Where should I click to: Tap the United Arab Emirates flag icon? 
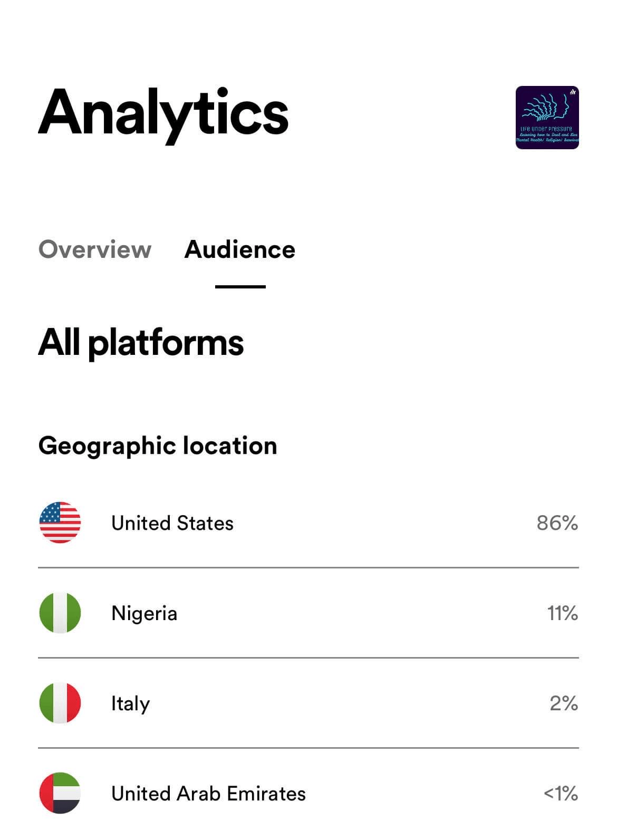pyautogui.click(x=60, y=793)
